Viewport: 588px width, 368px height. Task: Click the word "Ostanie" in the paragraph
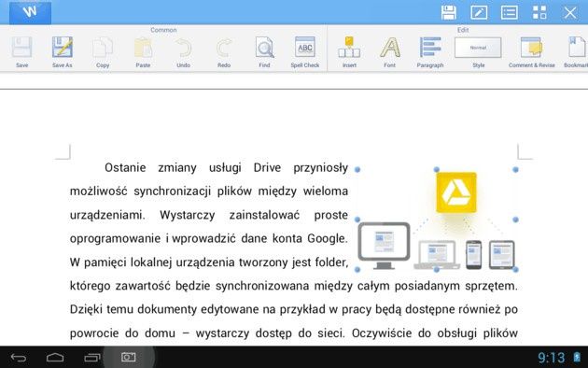pos(125,167)
